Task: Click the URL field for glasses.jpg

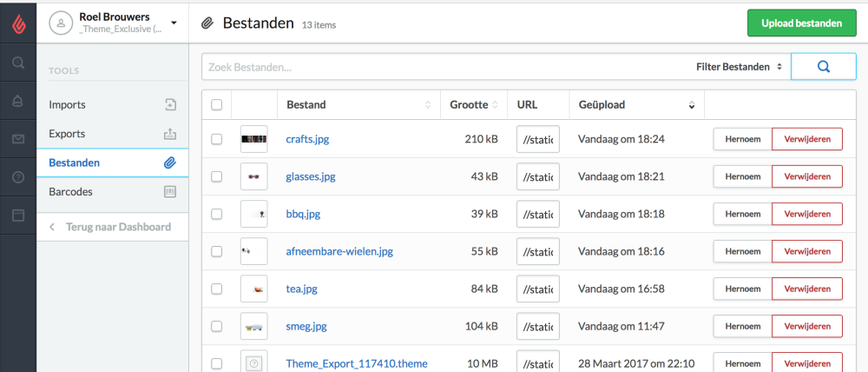Action: (x=538, y=176)
